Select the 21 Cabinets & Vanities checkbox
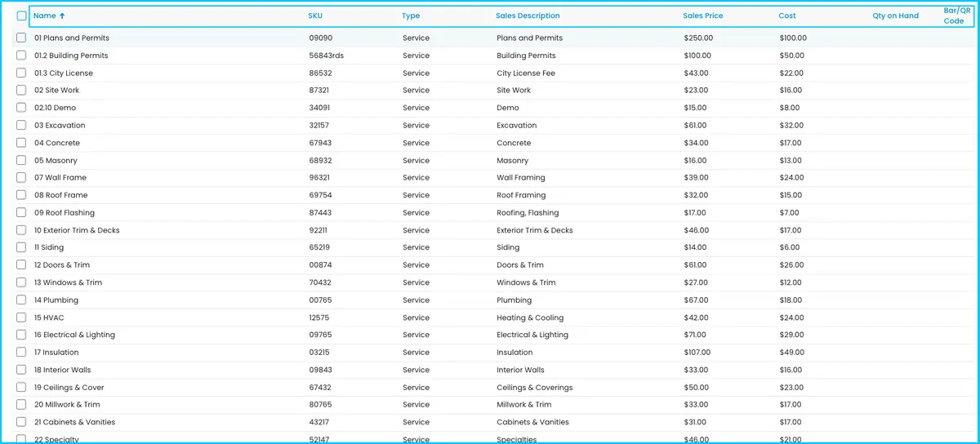 pyautogui.click(x=21, y=422)
